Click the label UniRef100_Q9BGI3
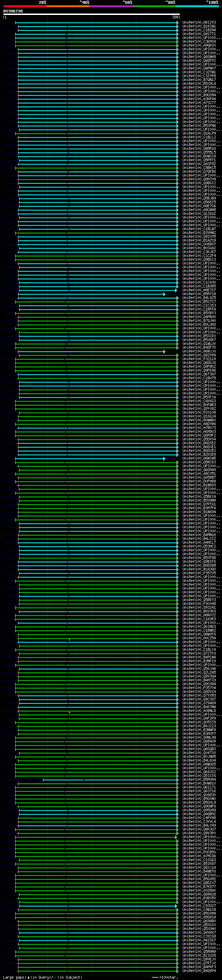 (199, 259)
